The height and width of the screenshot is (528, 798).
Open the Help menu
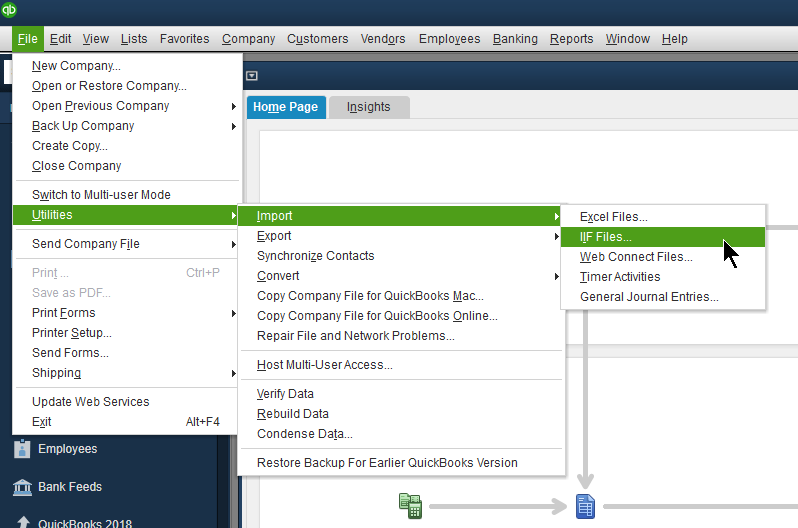click(675, 39)
